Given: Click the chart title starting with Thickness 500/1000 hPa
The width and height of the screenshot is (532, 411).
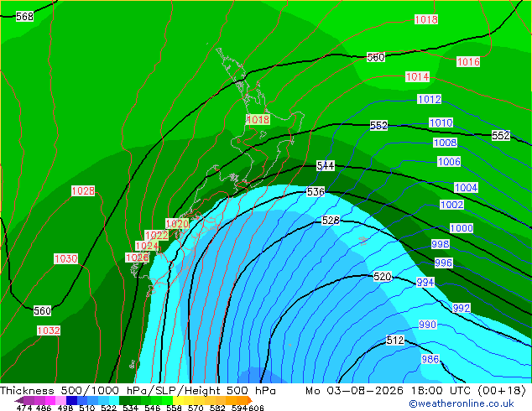Looking at the screenshot, I should pyautogui.click(x=138, y=391).
